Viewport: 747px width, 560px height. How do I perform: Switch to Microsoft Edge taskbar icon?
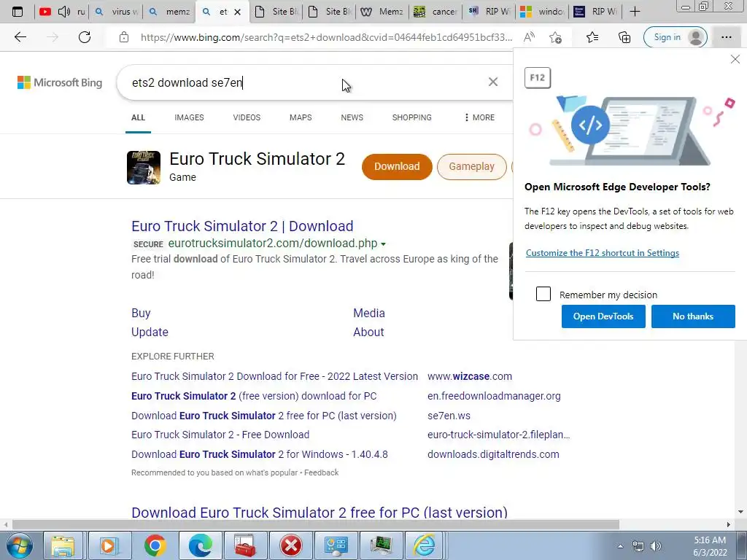pyautogui.click(x=200, y=545)
